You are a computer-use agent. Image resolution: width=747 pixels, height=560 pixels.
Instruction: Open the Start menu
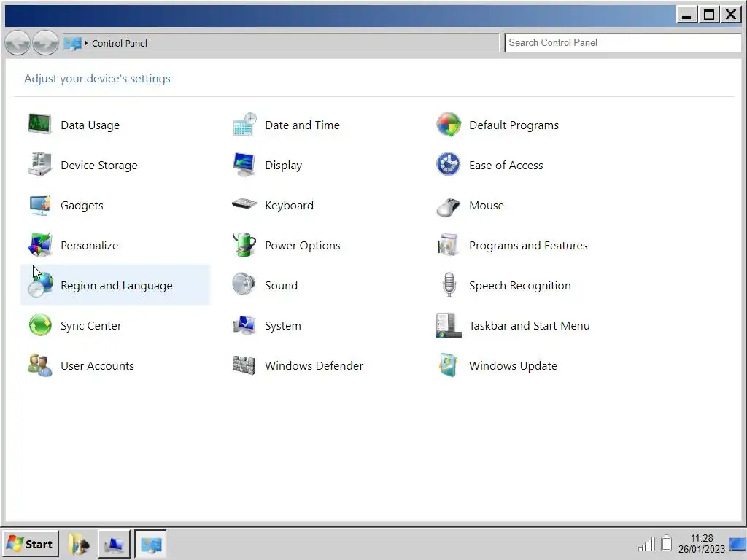coord(31,544)
